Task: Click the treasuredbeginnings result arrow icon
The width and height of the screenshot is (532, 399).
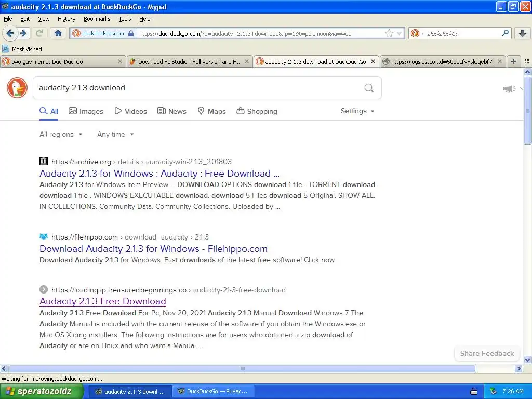Action: (x=44, y=289)
